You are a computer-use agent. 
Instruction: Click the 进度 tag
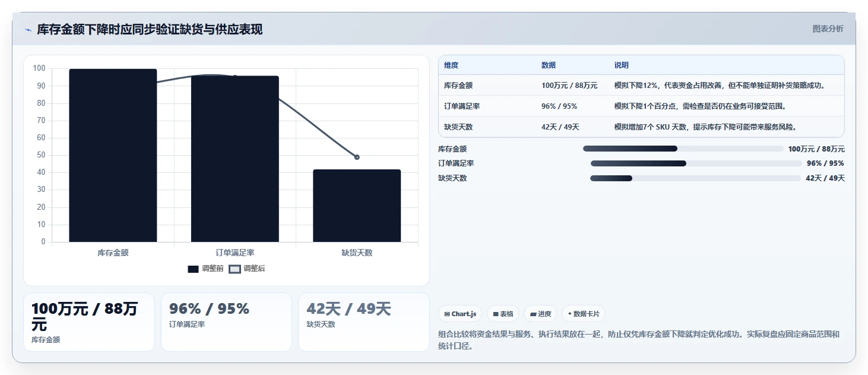pos(540,314)
